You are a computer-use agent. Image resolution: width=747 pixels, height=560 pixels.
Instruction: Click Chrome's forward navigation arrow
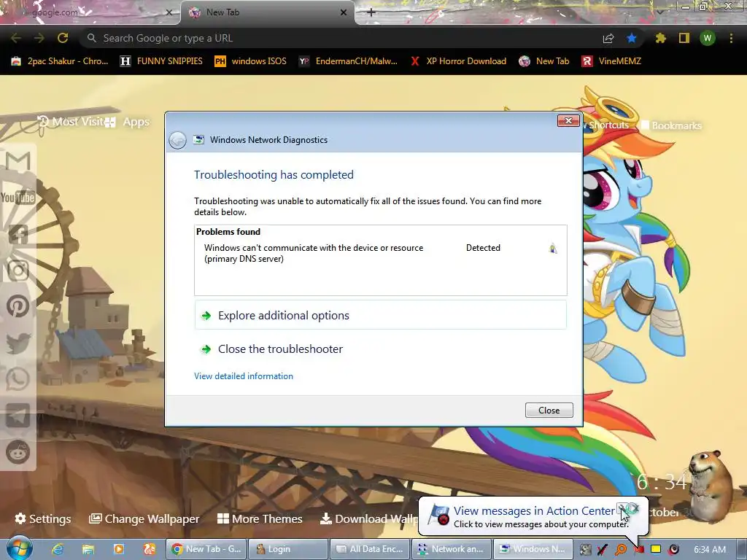coord(39,38)
